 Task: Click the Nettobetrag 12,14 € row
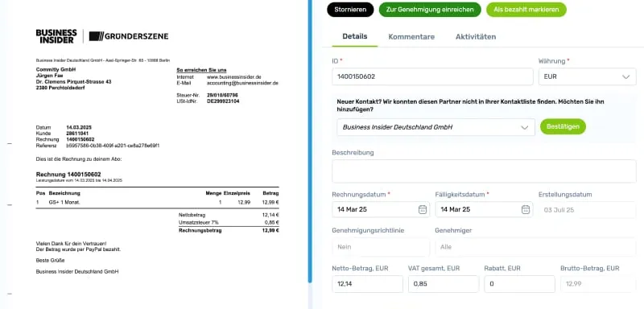coord(229,215)
